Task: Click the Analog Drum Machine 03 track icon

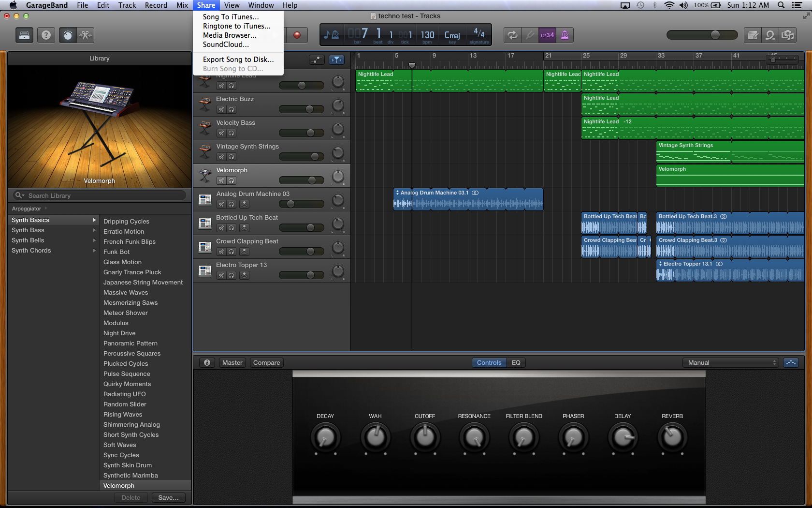Action: 205,199
